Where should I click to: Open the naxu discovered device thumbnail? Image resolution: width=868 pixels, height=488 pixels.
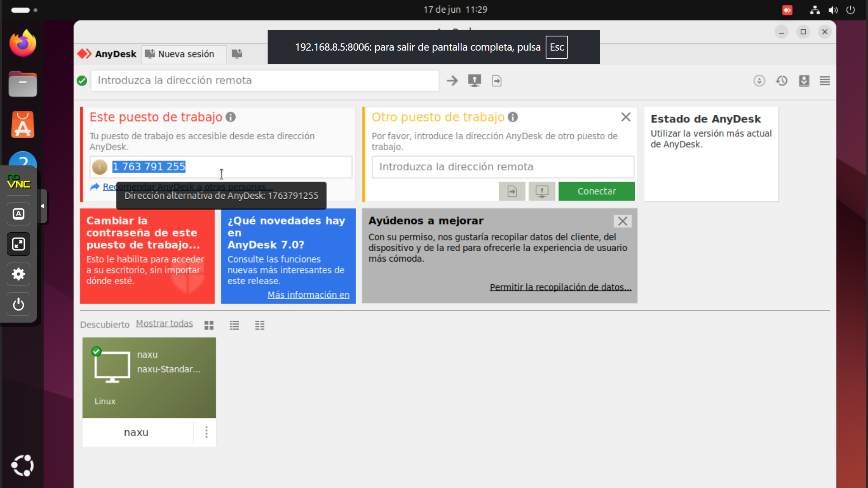click(149, 377)
